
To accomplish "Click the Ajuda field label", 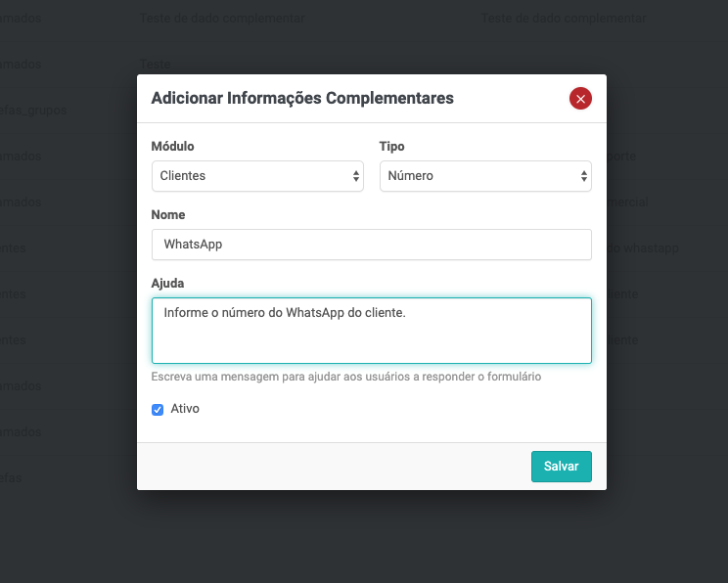I will [168, 283].
